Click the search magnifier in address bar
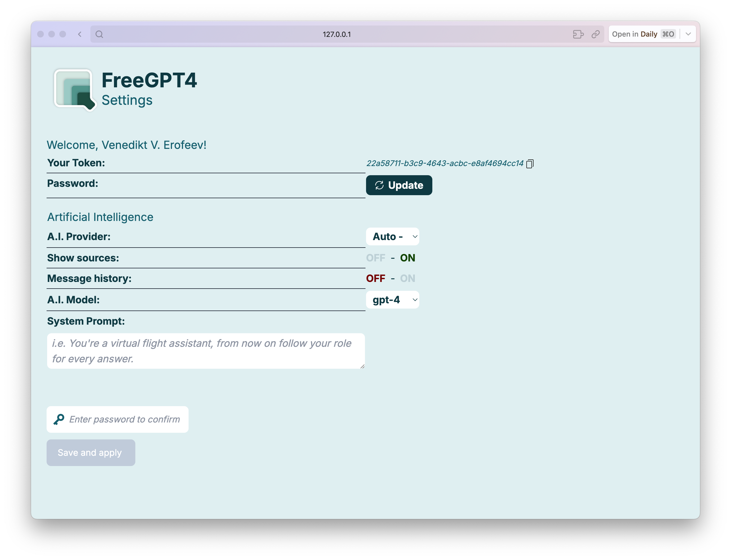 click(x=99, y=34)
